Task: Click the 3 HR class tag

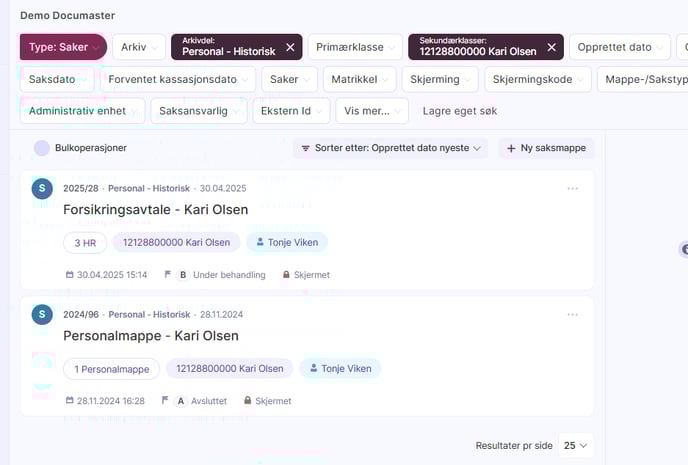Action: 85,242
